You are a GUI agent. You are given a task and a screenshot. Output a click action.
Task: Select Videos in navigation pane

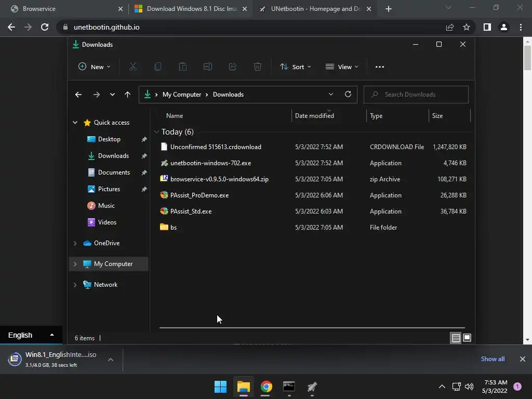(x=107, y=222)
